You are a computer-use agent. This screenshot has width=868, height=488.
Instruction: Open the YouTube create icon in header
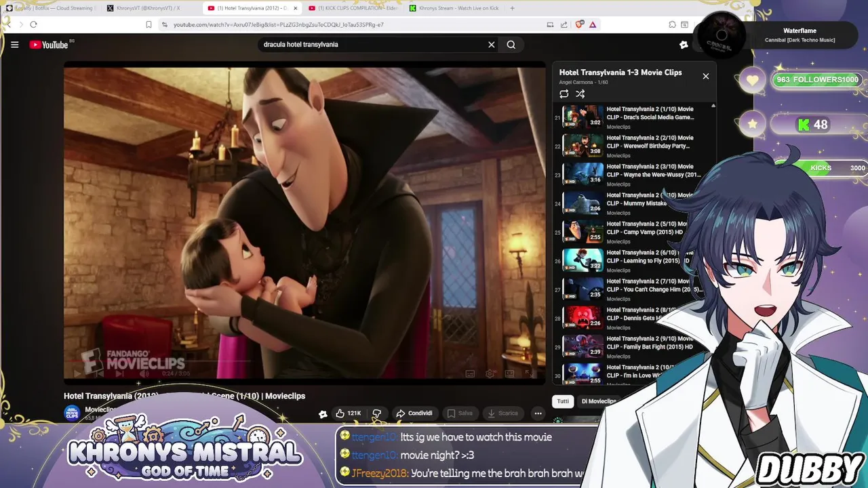tap(684, 45)
